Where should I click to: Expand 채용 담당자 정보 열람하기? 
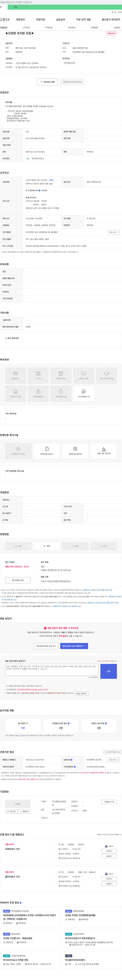tap(74, 646)
